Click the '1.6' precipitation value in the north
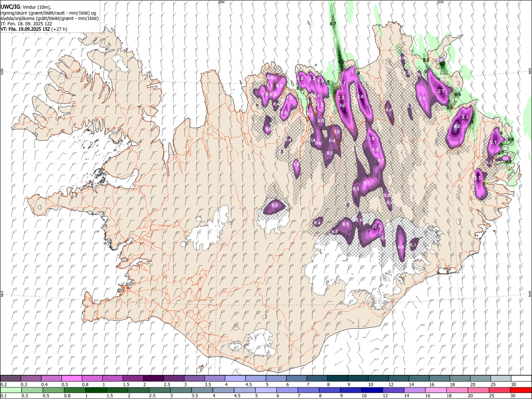 coord(284,113)
